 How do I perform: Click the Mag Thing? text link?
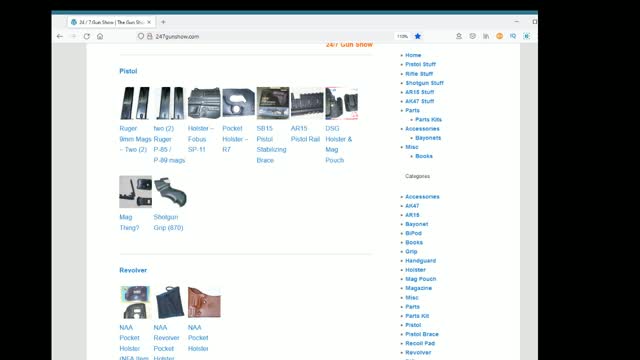[x=129, y=222]
